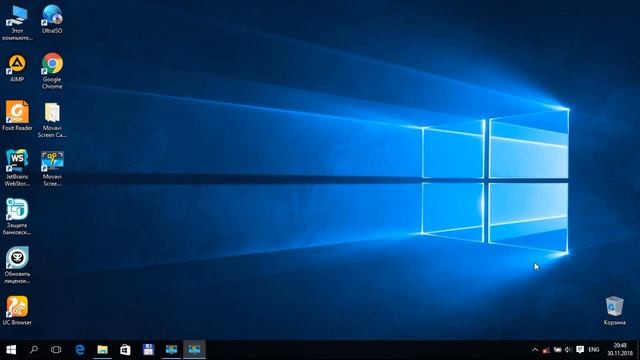This screenshot has height=360, width=640.
Task: Open the AIMP player shortcut
Action: 17,68
